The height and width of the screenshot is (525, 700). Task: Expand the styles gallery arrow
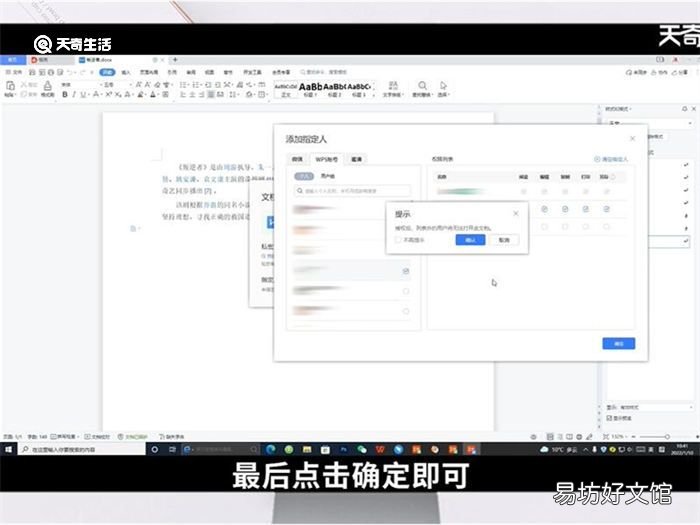[374, 94]
